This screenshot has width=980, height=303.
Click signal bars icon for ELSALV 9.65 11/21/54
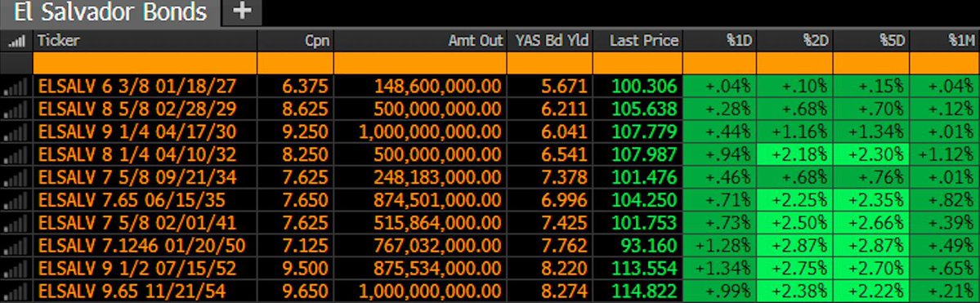tap(16, 291)
